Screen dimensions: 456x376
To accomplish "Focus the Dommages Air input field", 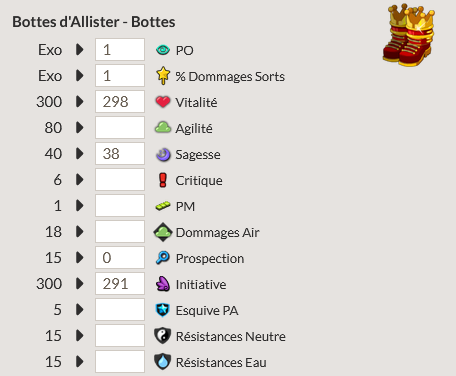I will pyautogui.click(x=120, y=231).
